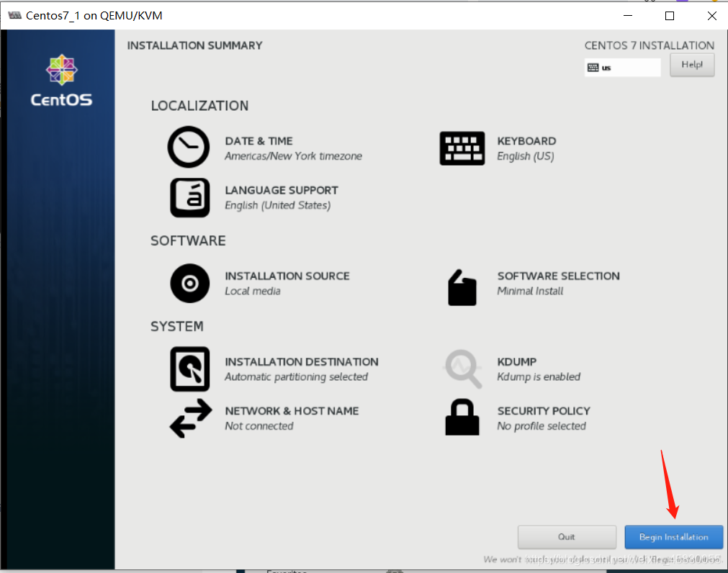Click the QEMU/KVM window title icon
This screenshot has width=728, height=573.
pos(15,15)
